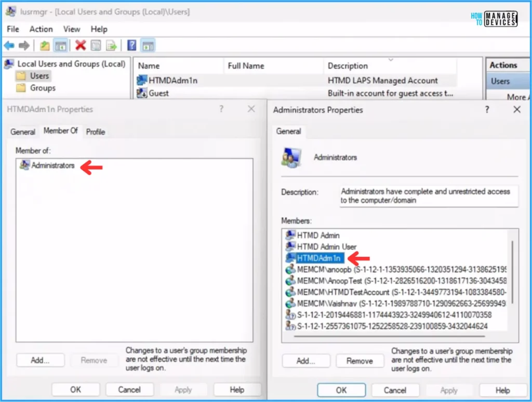Image resolution: width=532 pixels, height=402 pixels.
Task: Select Guest user icon in list
Action: click(x=142, y=93)
